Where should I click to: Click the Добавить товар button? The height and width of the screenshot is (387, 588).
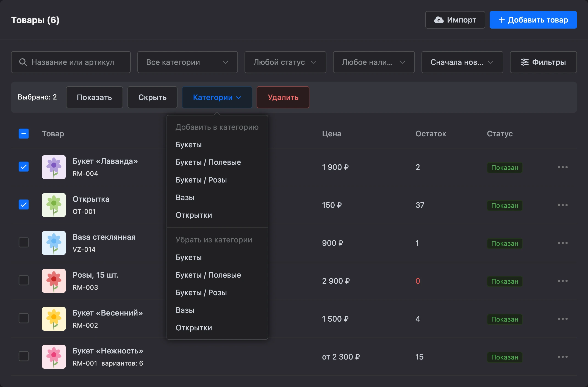(x=533, y=20)
